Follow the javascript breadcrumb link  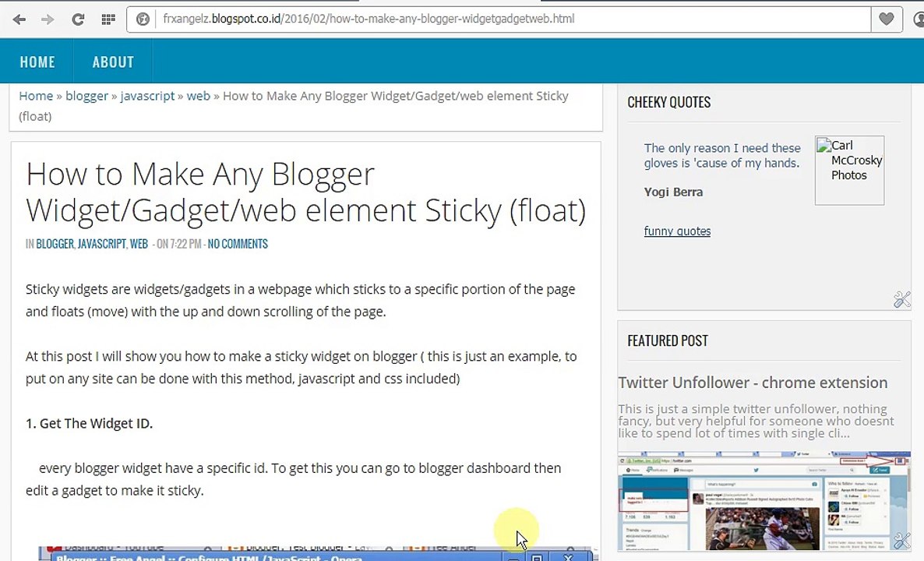tap(147, 96)
